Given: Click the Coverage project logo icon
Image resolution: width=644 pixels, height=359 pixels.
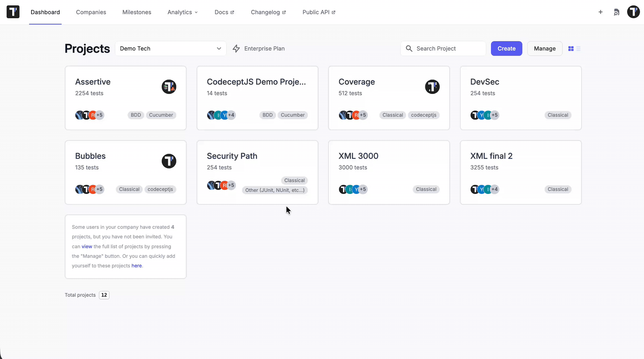Looking at the screenshot, I should coord(432,87).
